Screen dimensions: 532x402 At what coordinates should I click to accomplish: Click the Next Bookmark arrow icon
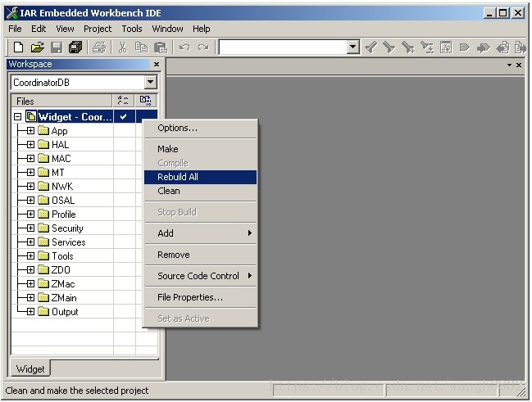(x=484, y=47)
